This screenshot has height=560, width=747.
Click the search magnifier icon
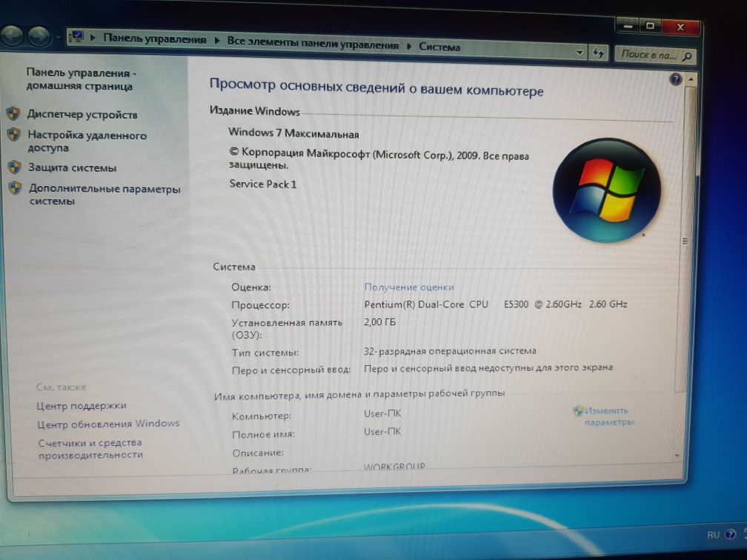pyautogui.click(x=687, y=56)
